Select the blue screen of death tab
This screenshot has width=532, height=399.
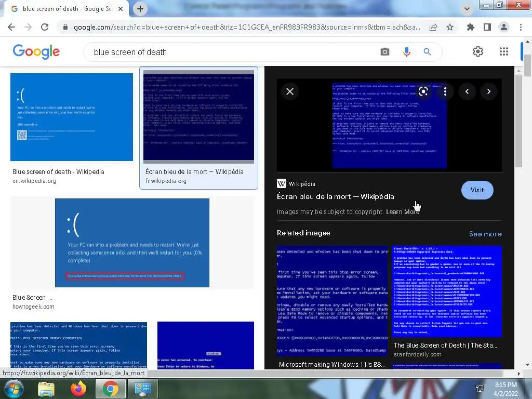[66, 9]
